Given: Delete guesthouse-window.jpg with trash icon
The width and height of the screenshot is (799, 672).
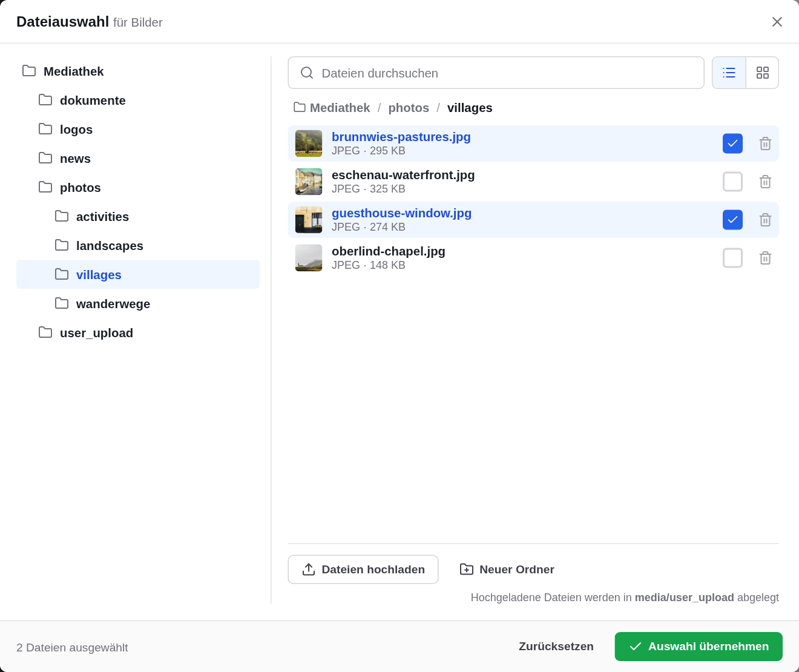Looking at the screenshot, I should [765, 220].
